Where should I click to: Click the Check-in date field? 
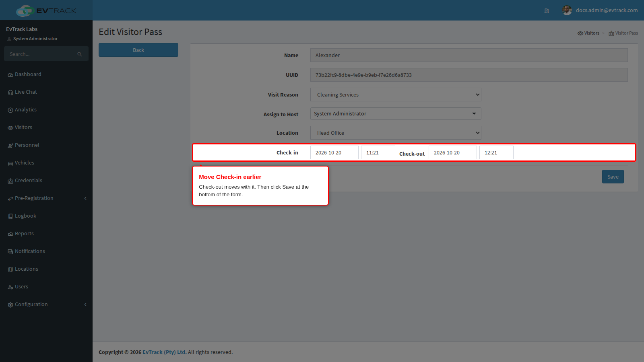(x=334, y=152)
